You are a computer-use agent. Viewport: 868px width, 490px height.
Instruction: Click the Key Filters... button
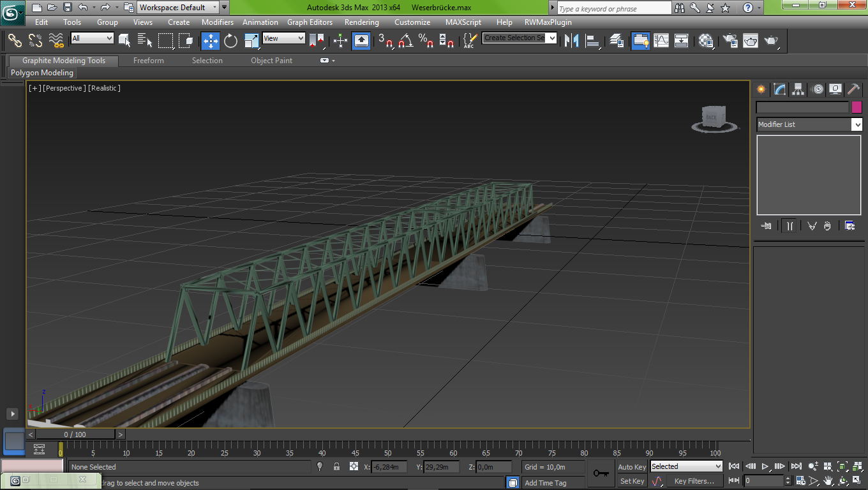(x=694, y=481)
